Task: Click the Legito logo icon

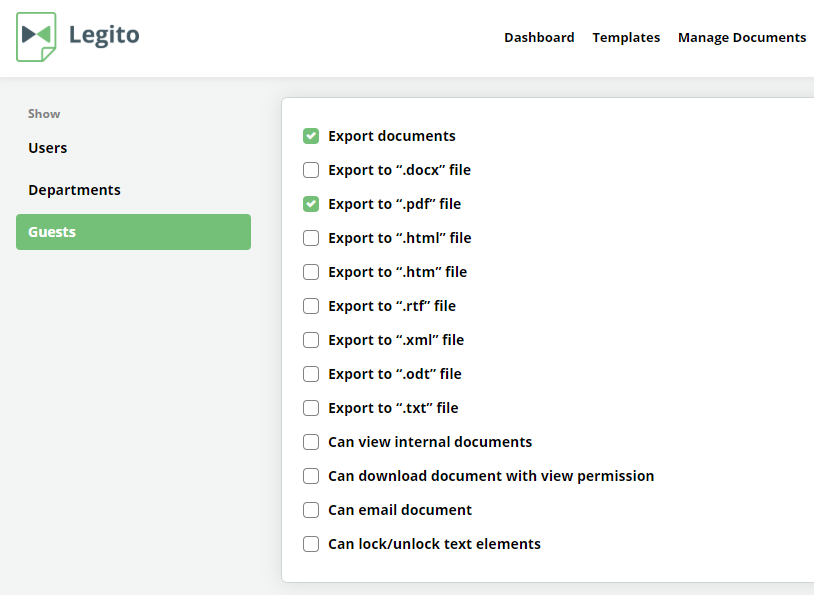Action: tap(36, 37)
